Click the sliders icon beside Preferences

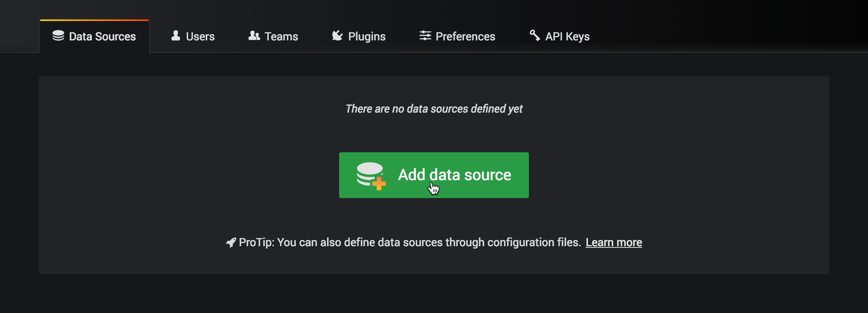tap(425, 36)
